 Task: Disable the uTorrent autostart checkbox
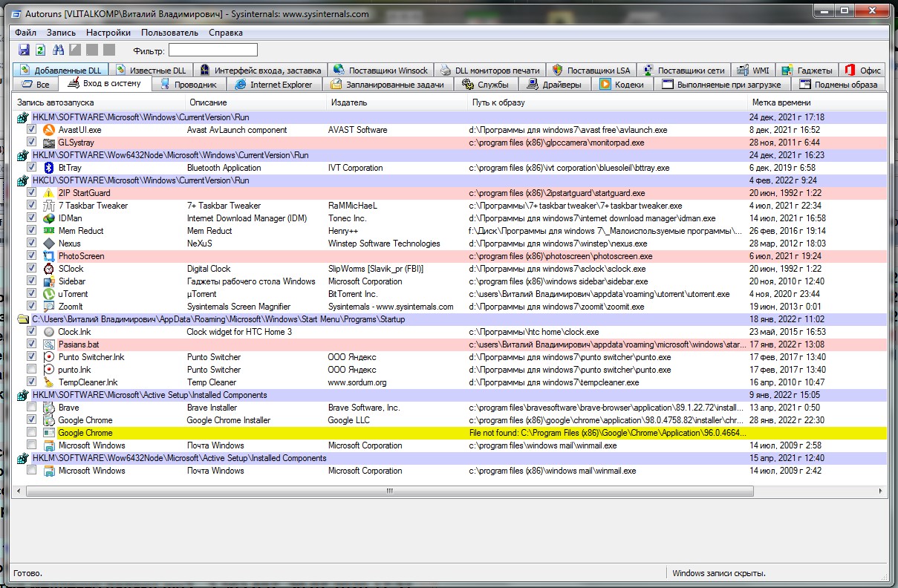pyautogui.click(x=32, y=294)
